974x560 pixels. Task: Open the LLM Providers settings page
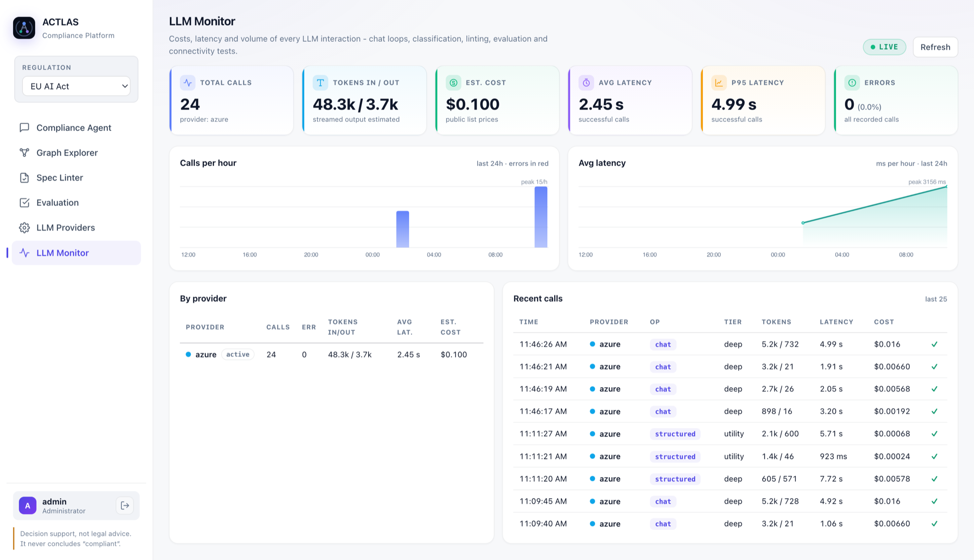[76, 227]
